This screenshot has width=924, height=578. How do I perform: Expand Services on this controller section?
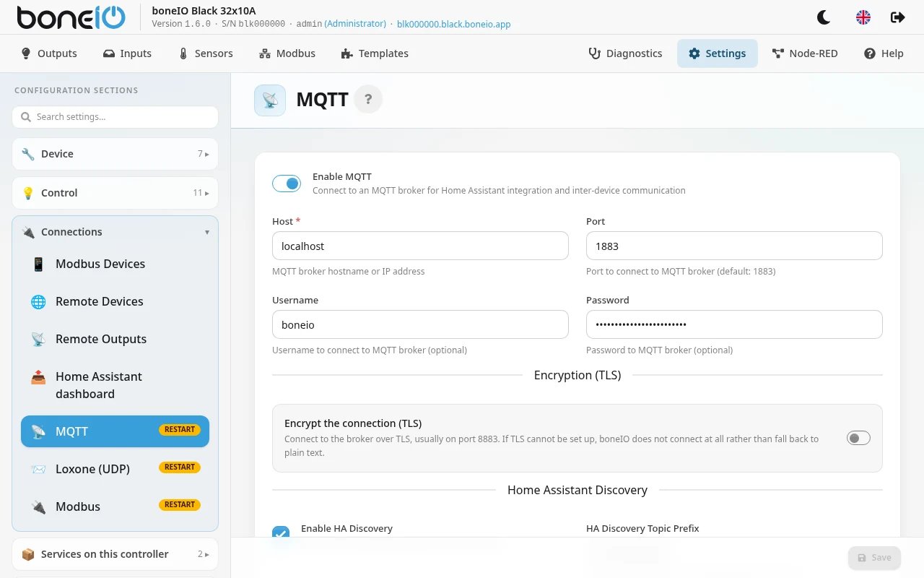click(115, 554)
